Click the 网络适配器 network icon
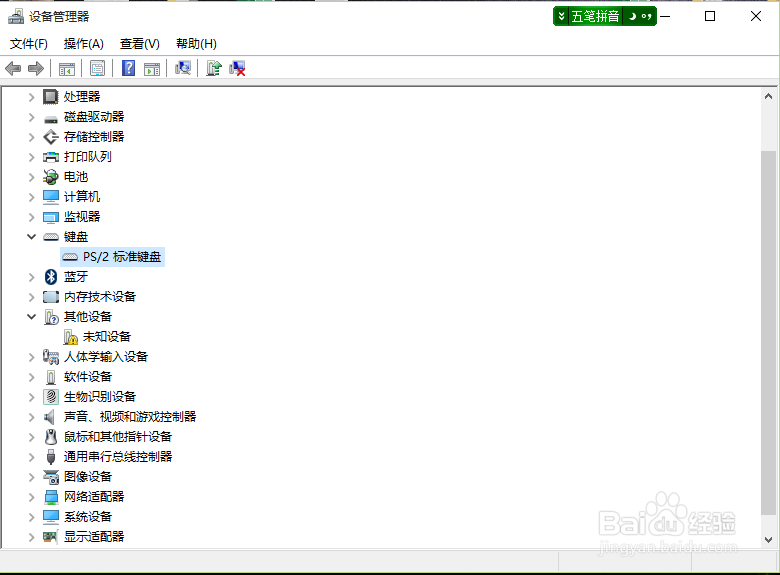 (x=51, y=497)
